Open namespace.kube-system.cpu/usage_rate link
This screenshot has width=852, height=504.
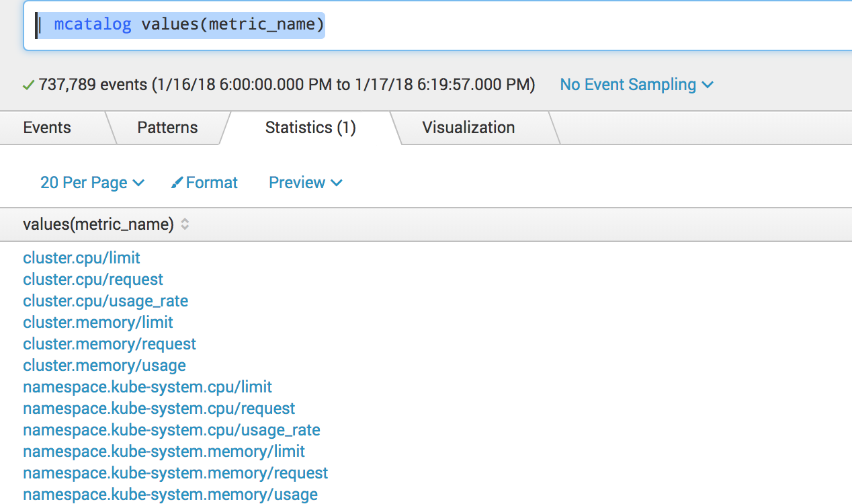pos(171,430)
